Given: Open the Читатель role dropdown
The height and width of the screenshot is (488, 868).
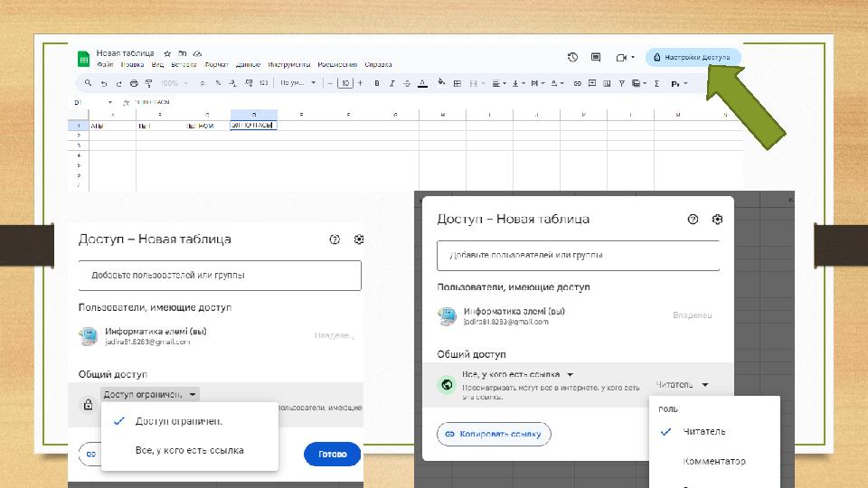Looking at the screenshot, I should point(683,385).
